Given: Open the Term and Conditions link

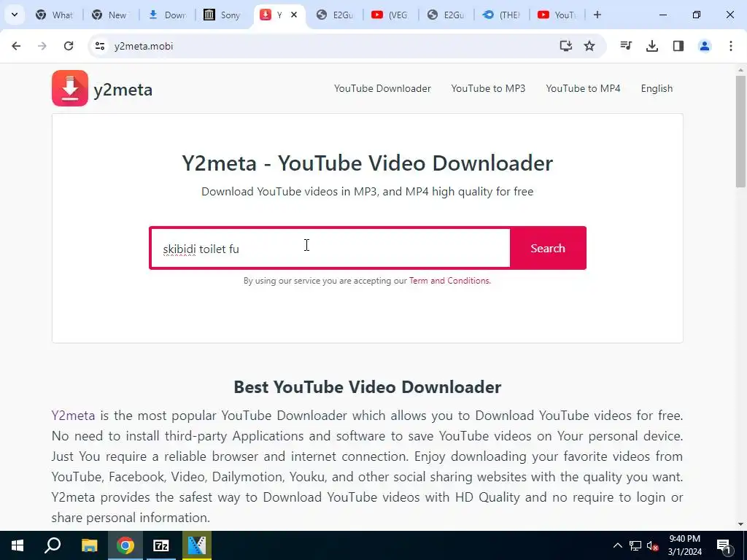Looking at the screenshot, I should point(449,281).
